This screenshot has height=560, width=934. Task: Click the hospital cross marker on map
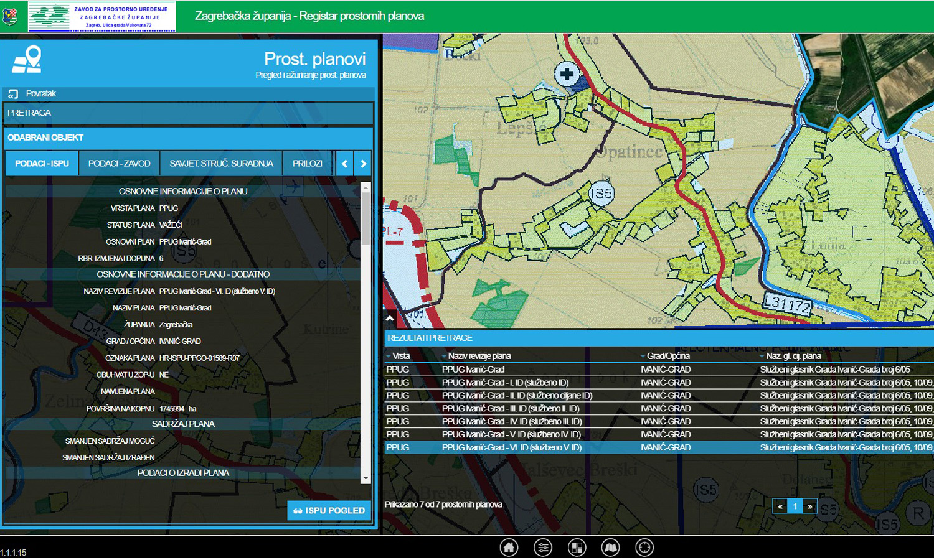567,74
